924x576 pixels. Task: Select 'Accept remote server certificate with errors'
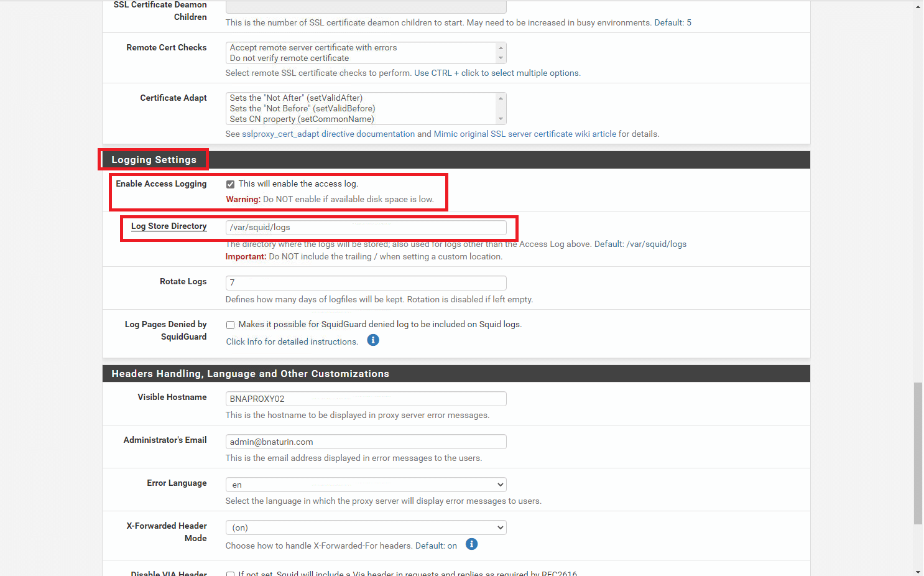click(x=313, y=47)
